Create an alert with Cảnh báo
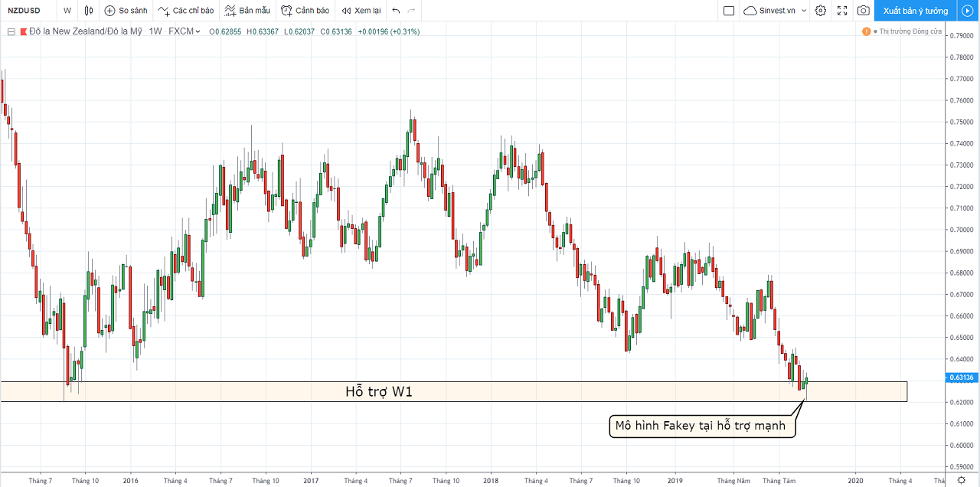 pyautogui.click(x=305, y=11)
